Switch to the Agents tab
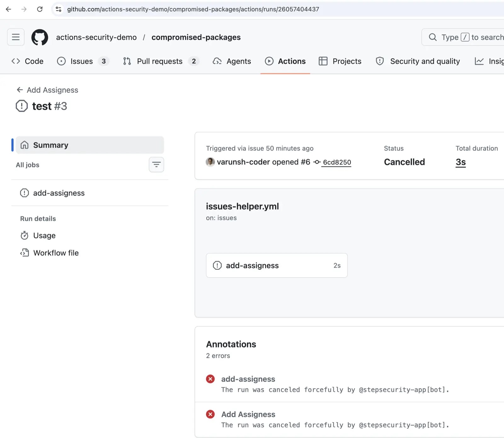504x438 pixels. coord(232,61)
